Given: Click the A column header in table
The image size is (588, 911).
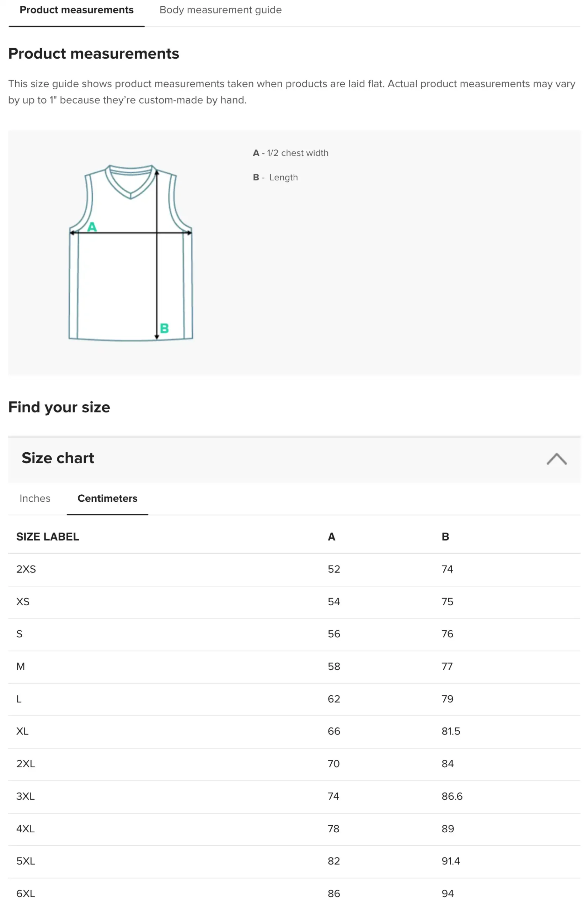Looking at the screenshot, I should click(331, 537).
